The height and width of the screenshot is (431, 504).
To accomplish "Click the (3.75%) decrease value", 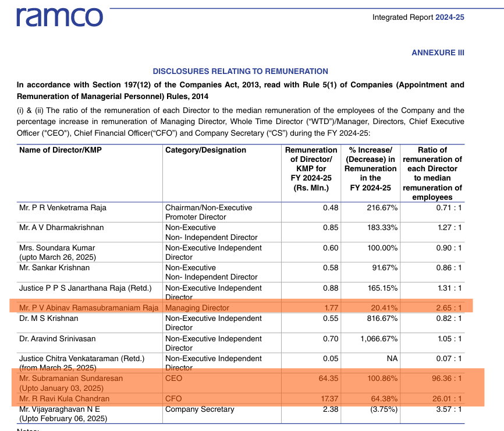I will (x=384, y=409).
